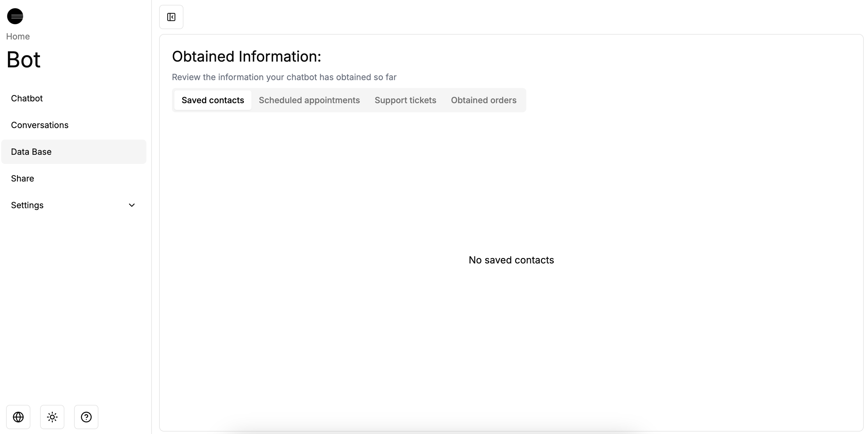The height and width of the screenshot is (434, 868).
Task: Switch to Obtained orders tab
Action: click(484, 100)
